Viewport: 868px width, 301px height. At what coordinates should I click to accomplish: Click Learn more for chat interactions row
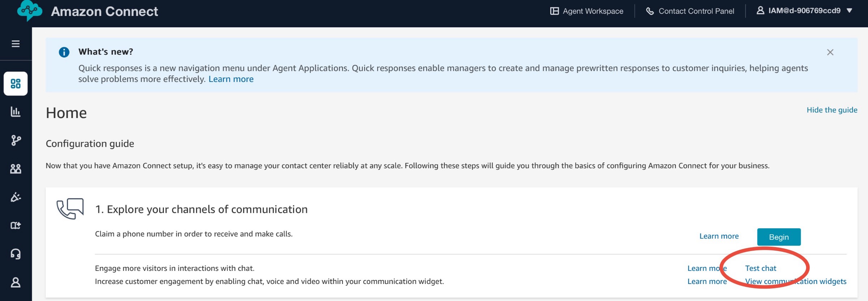(707, 268)
